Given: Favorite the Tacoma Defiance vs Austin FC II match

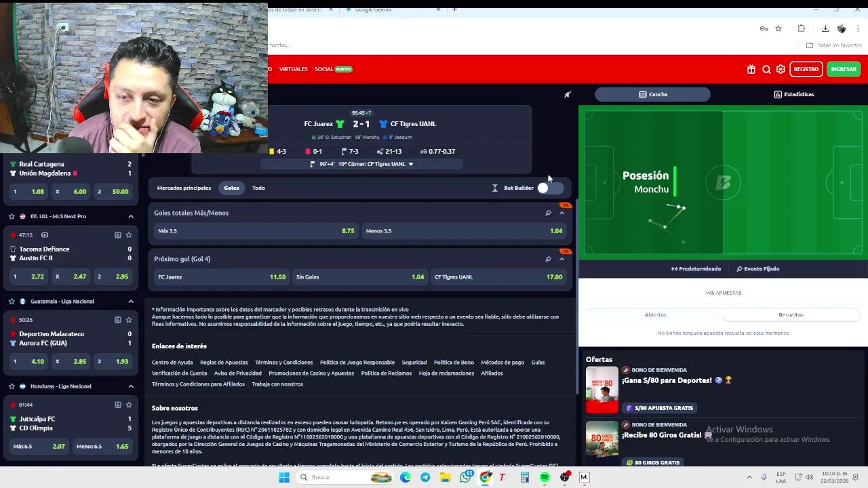Looking at the screenshot, I should 129,235.
